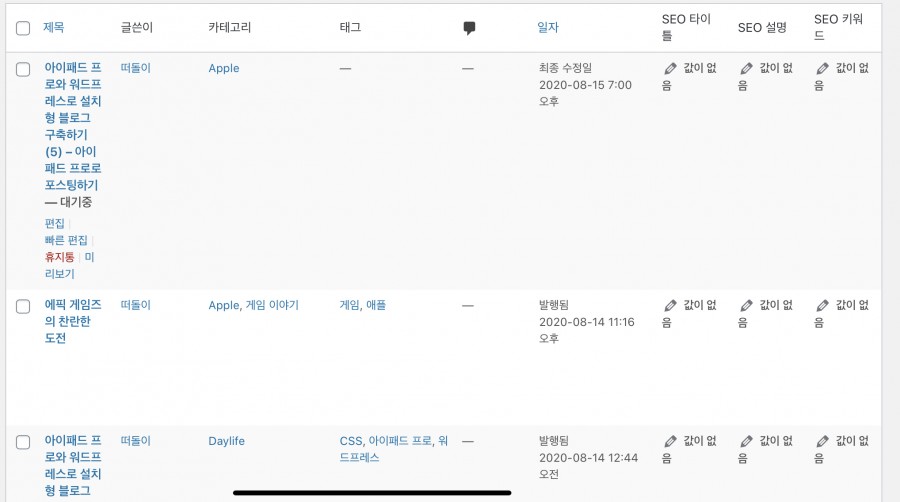Image resolution: width=900 pixels, height=502 pixels.
Task: Edit SEO keyword pencil in first row
Action: pyautogui.click(x=823, y=69)
